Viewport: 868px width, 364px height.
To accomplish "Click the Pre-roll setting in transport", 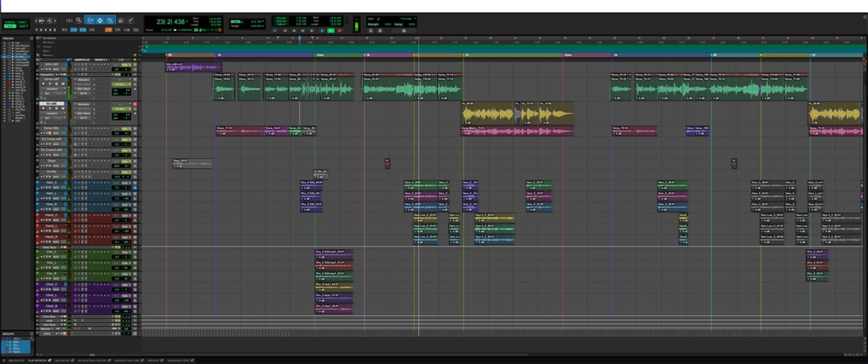I will 281,18.
